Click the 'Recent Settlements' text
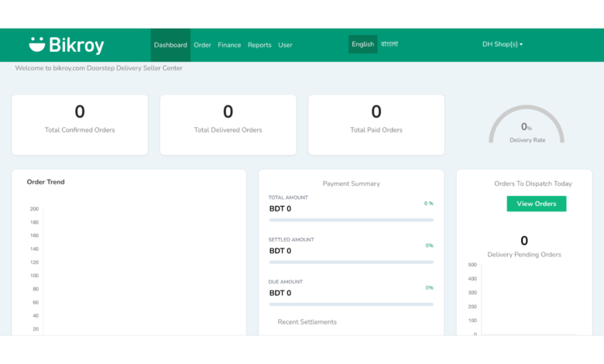Image resolution: width=604 pixels, height=364 pixels. pos(307,322)
